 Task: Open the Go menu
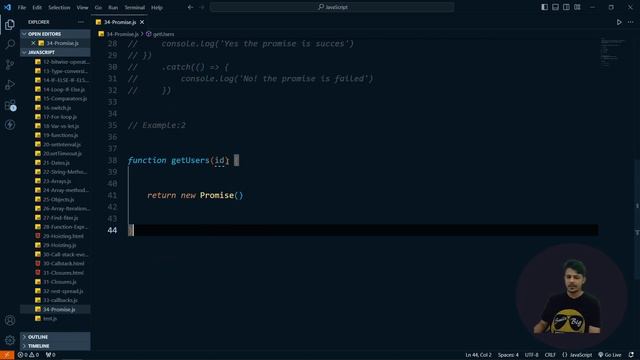pos(98,7)
